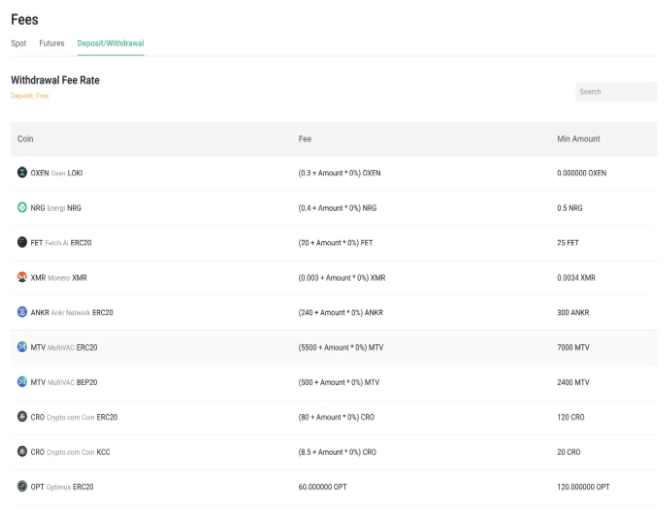Click the Fees page title
666x516 pixels.
coord(25,20)
